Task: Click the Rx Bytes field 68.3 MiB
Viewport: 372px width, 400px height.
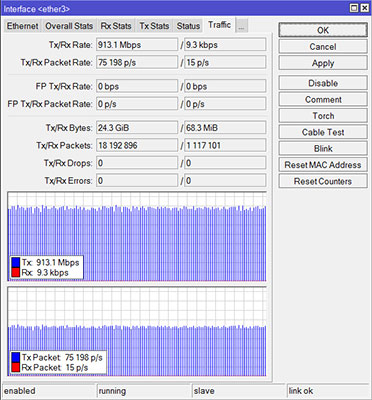Action: pyautogui.click(x=225, y=128)
